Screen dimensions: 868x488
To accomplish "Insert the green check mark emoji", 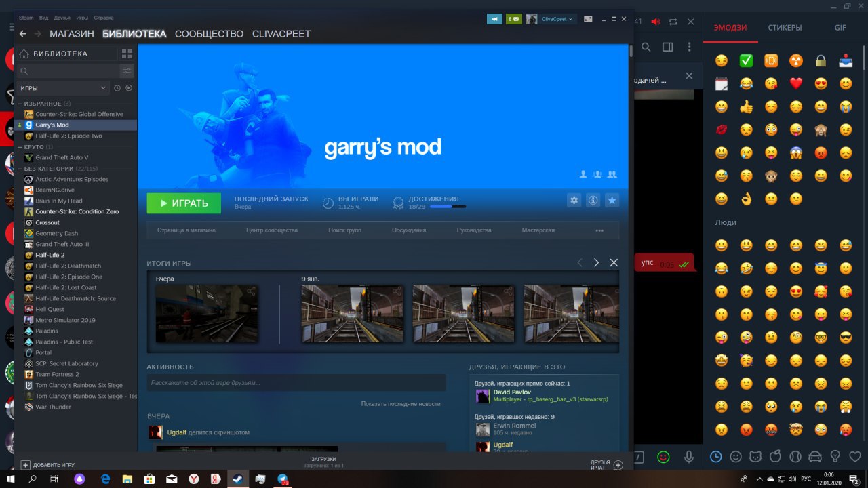I will (746, 61).
